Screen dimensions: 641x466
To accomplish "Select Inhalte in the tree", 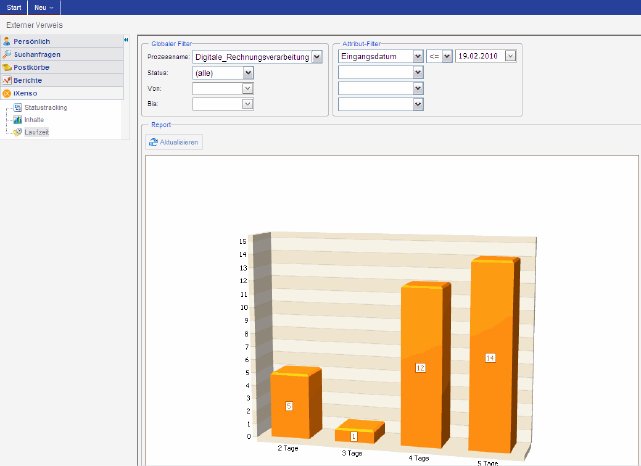I will tap(35, 119).
